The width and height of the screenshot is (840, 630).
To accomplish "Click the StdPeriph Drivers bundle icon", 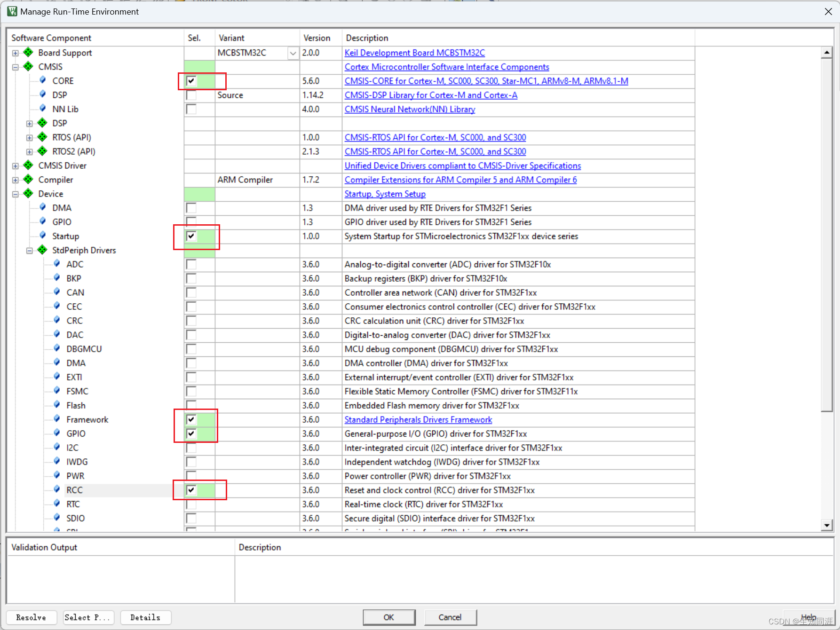I will click(42, 250).
